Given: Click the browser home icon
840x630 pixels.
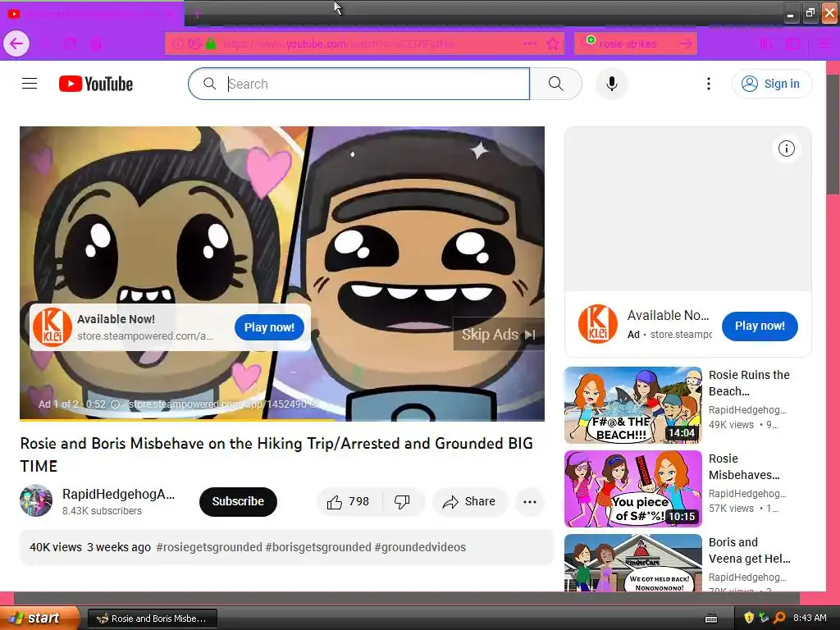Looking at the screenshot, I should [96, 44].
